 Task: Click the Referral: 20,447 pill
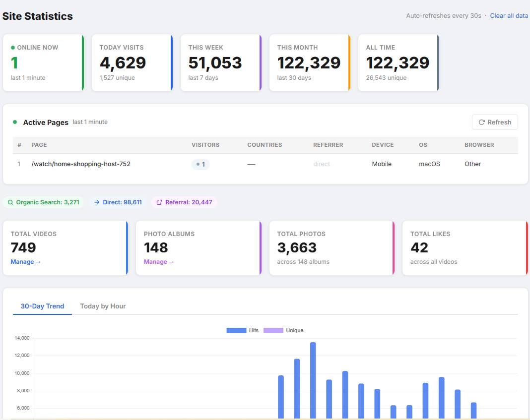click(x=184, y=202)
